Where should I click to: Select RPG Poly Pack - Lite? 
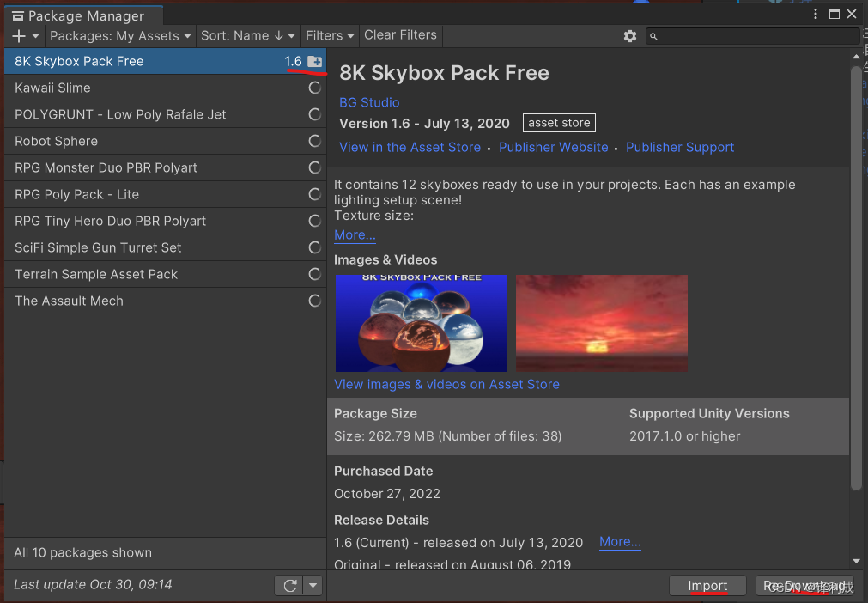(x=165, y=194)
